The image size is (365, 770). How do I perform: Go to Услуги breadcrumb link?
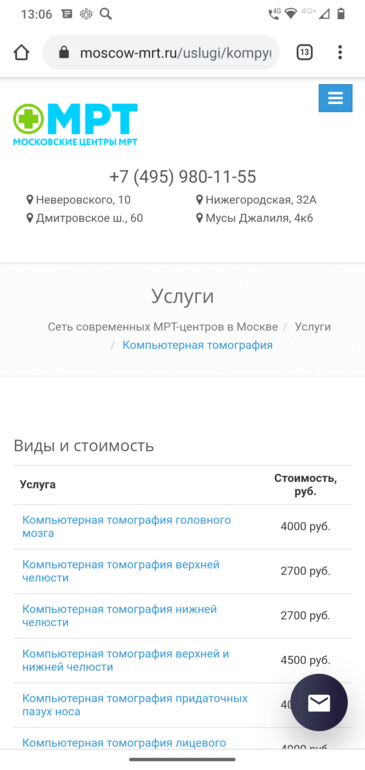[313, 327]
